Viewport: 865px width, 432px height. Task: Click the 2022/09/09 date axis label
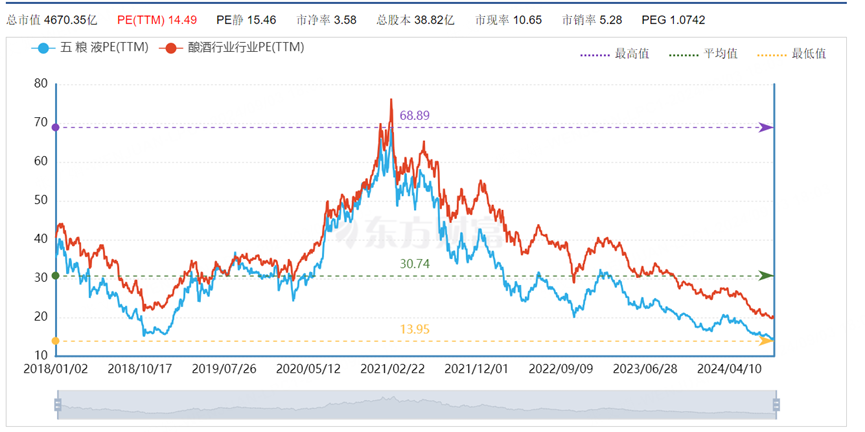[560, 370]
